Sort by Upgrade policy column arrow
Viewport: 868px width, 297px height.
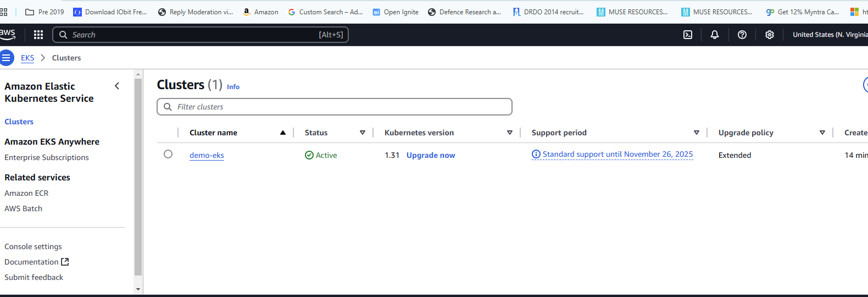[x=822, y=133]
